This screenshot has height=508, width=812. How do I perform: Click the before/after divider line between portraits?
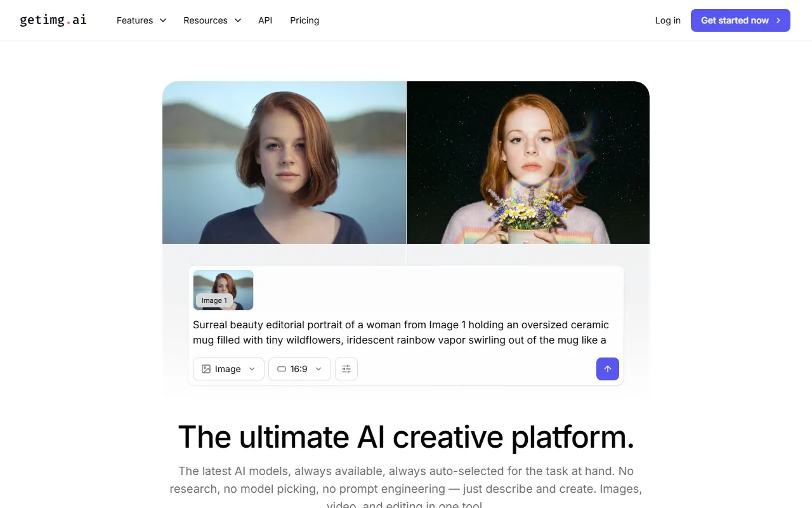(x=406, y=162)
